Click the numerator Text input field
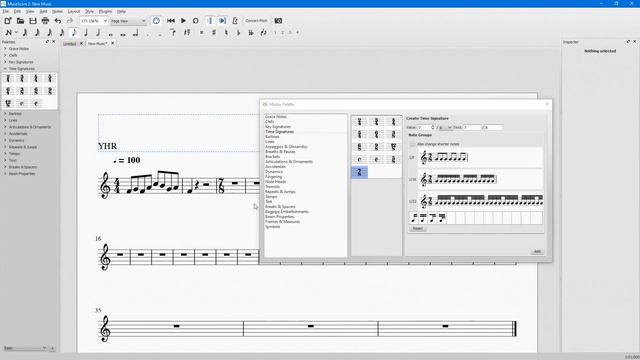 pos(472,128)
